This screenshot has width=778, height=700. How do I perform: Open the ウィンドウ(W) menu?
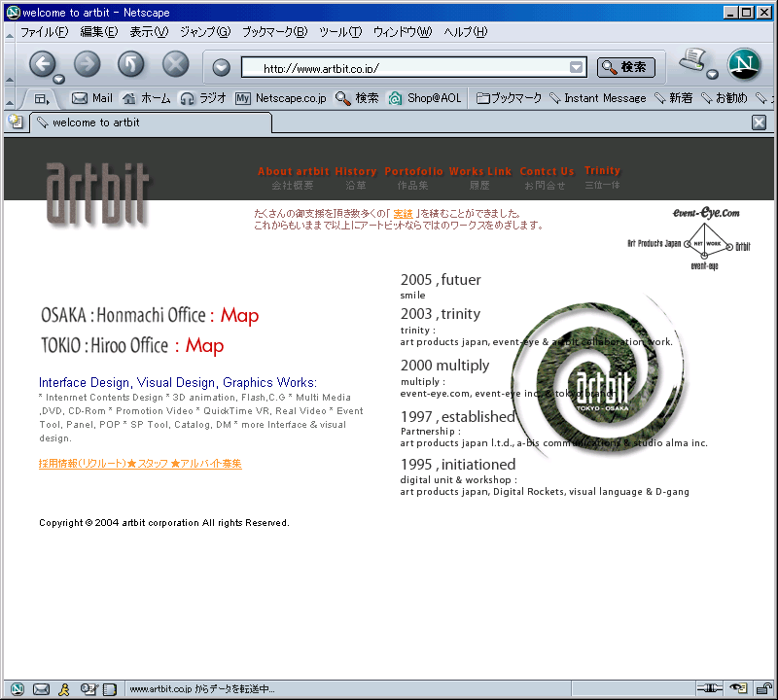pyautogui.click(x=403, y=32)
